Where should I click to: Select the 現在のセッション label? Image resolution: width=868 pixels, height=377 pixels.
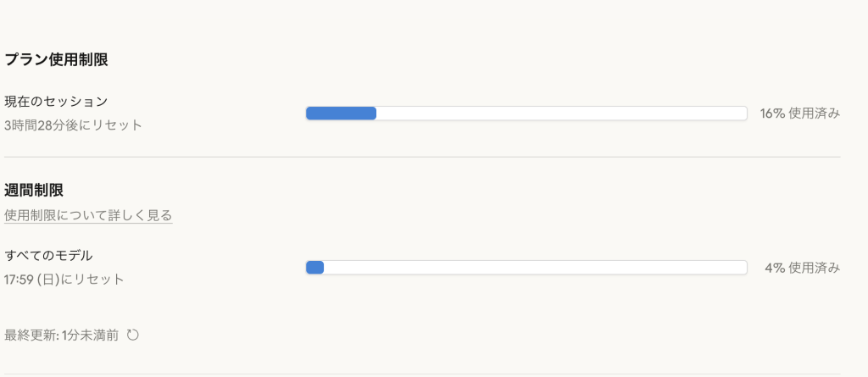56,102
